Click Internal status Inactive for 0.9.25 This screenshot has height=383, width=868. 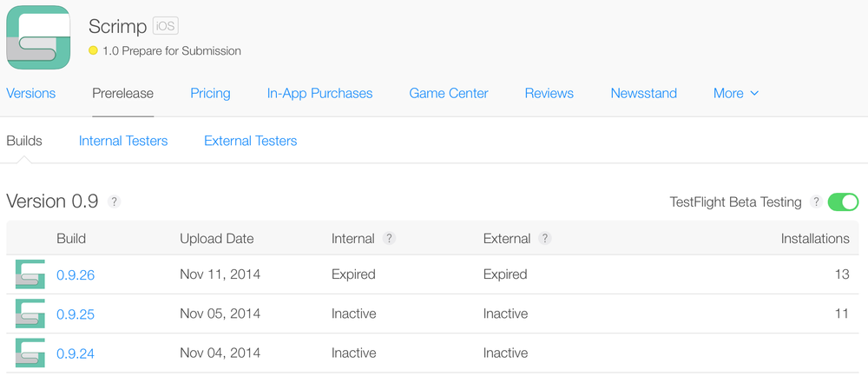(x=354, y=314)
